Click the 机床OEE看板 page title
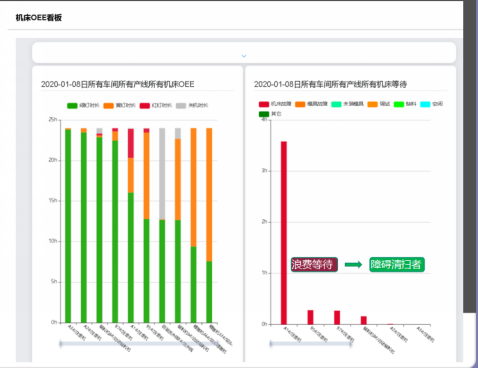The image size is (478, 368). pyautogui.click(x=39, y=18)
